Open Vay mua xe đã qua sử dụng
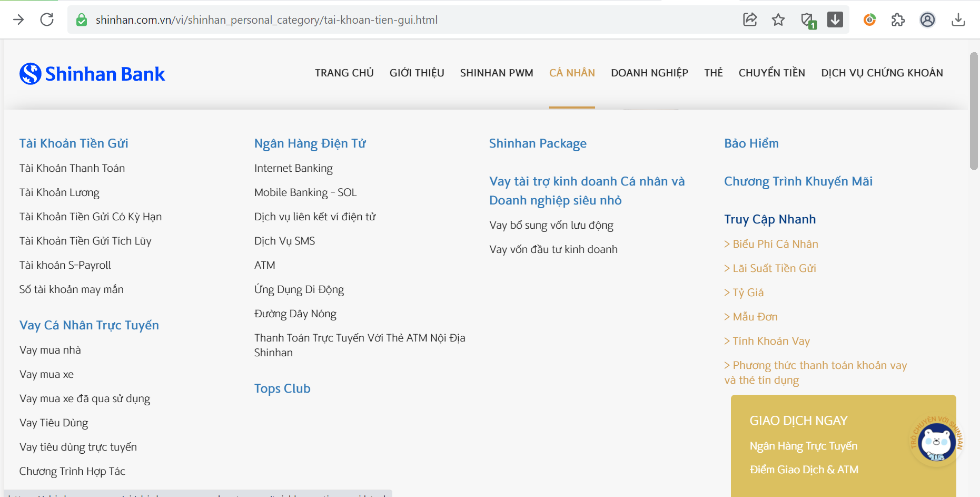 85,398
